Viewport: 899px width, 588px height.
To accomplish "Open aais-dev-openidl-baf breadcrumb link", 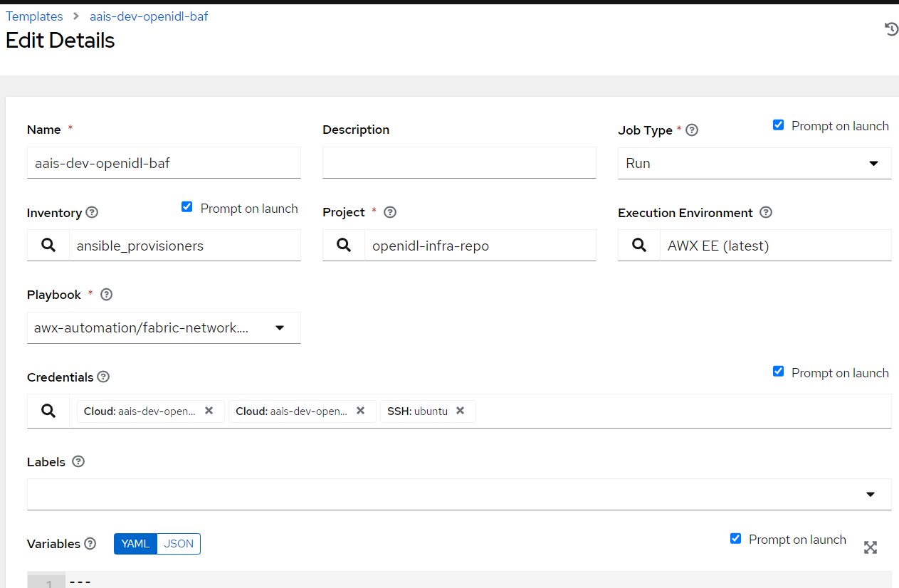I will click(x=149, y=16).
